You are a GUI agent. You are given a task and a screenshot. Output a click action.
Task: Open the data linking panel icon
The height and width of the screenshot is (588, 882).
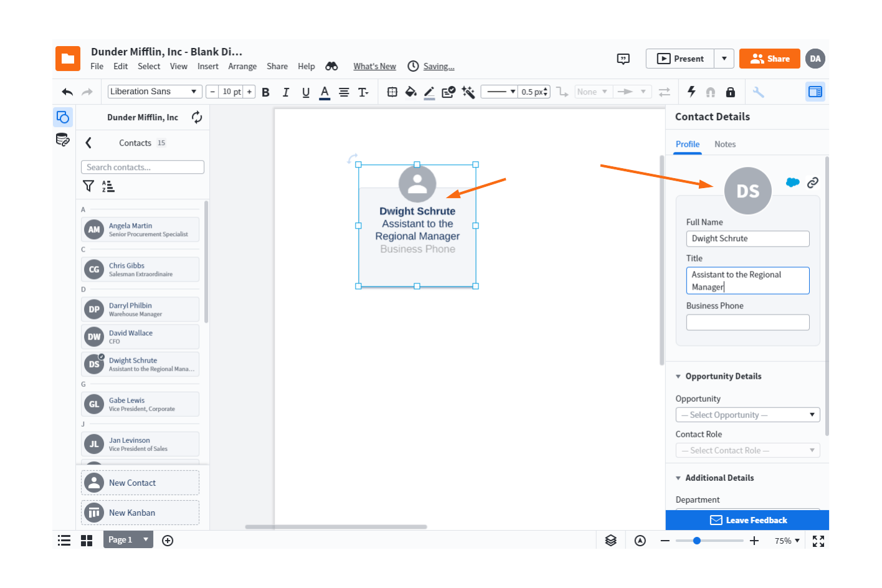[62, 140]
